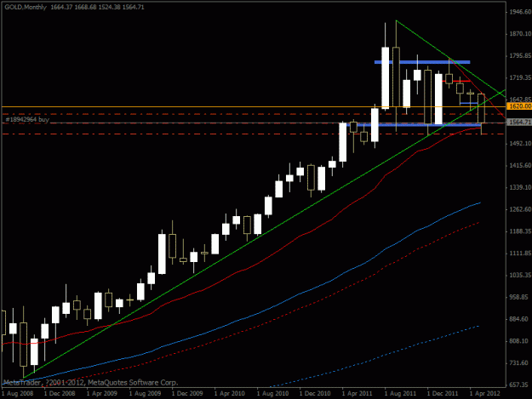Click the 1719.35 price scale label
The width and height of the screenshot is (532, 399).
(520, 78)
